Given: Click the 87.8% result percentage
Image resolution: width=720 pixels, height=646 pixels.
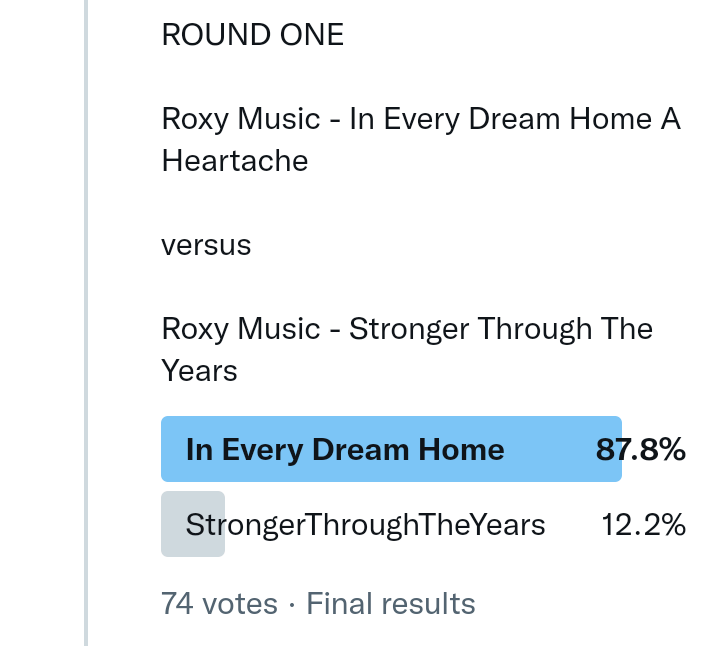Looking at the screenshot, I should point(641,450).
